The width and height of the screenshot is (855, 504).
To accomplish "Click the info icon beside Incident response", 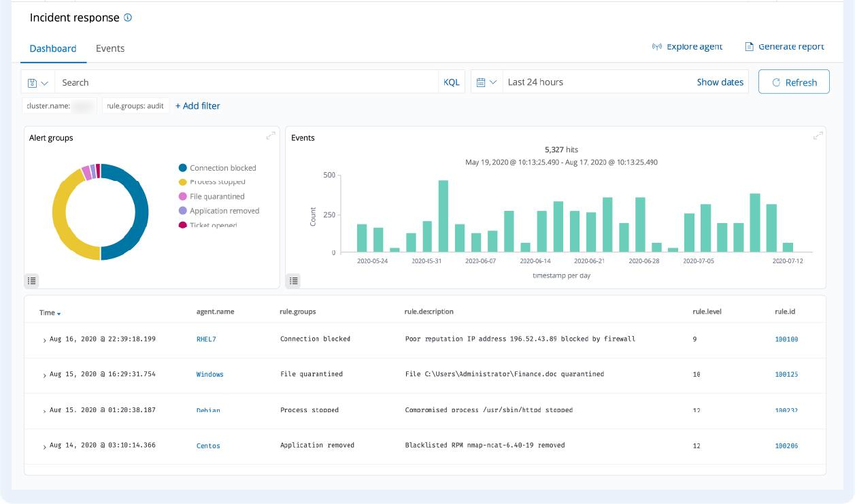I will [128, 18].
